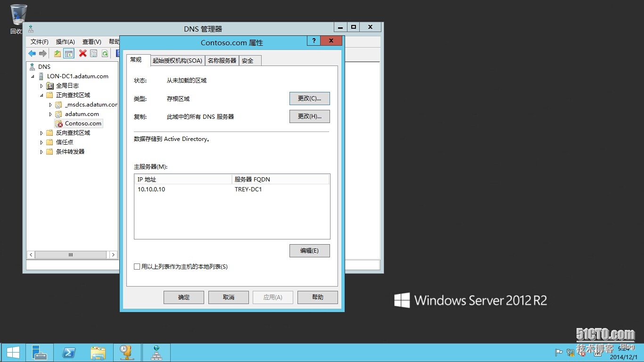Expand the 反向查找区域 node
The width and height of the screenshot is (644, 362).
point(41,133)
